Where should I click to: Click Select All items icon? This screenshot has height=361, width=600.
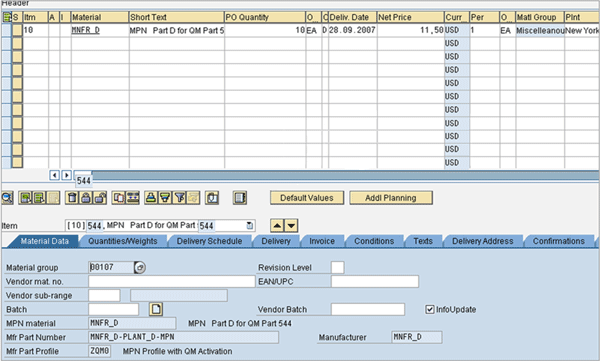pos(26,198)
